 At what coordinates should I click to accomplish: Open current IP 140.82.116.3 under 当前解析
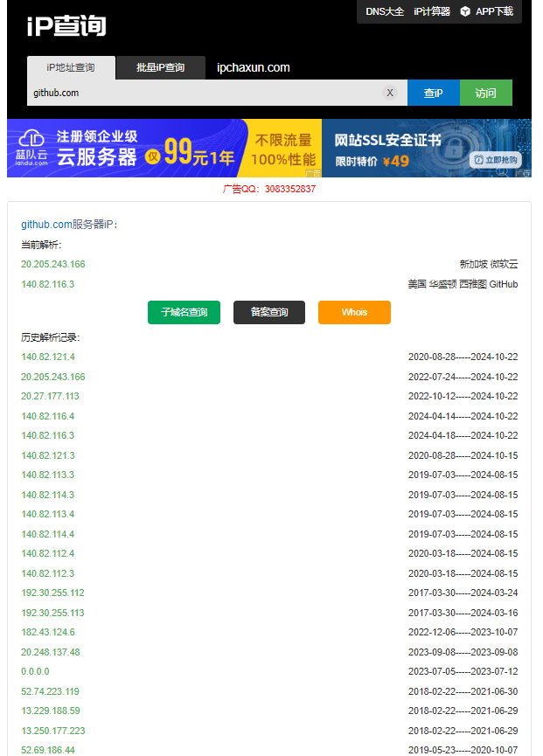[x=48, y=284]
